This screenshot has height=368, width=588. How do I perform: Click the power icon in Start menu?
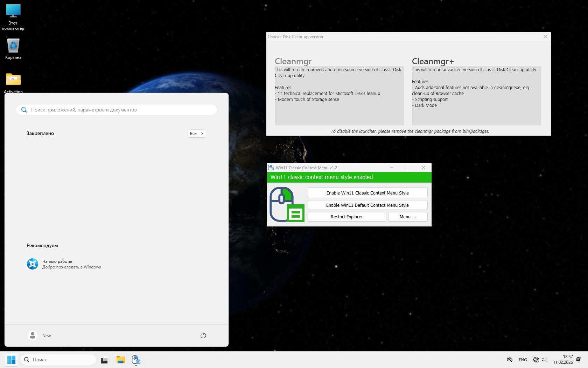[x=203, y=335]
